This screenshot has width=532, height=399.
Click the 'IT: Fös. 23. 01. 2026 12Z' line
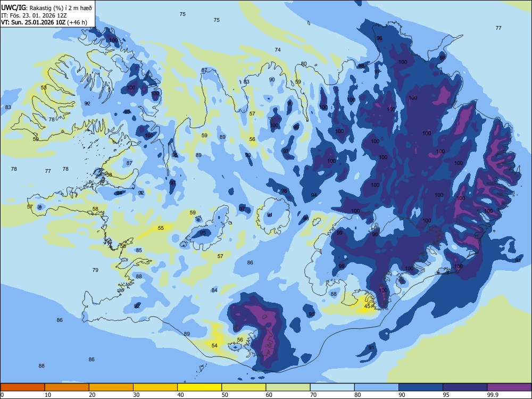34,15
